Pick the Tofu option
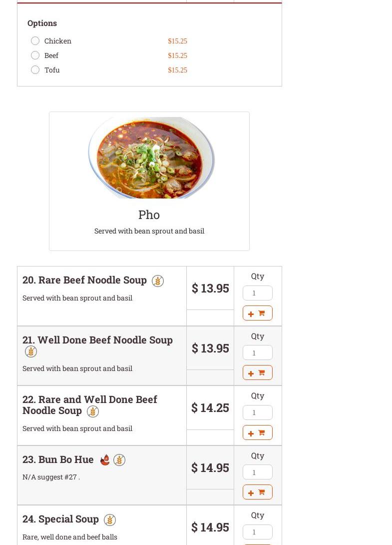 (x=35, y=70)
